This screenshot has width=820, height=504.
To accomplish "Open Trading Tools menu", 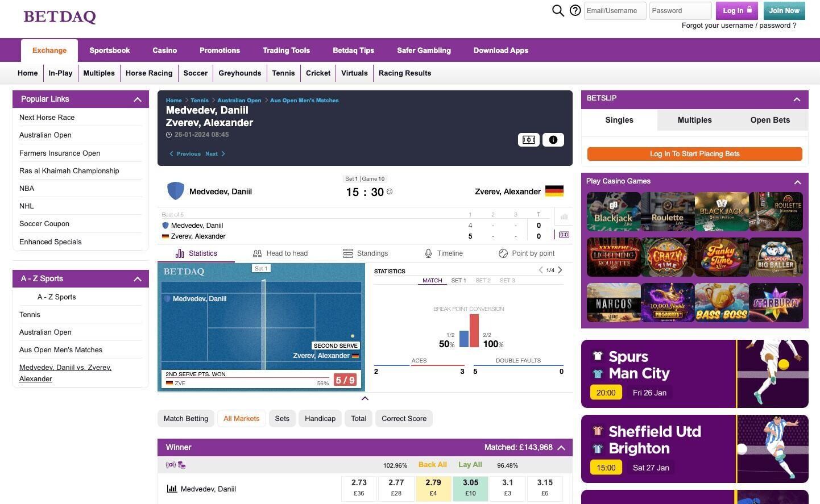I will (286, 51).
